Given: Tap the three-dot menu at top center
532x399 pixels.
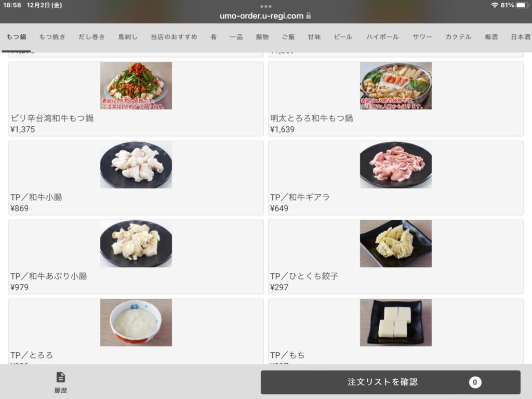Looking at the screenshot, I should coord(265,6).
